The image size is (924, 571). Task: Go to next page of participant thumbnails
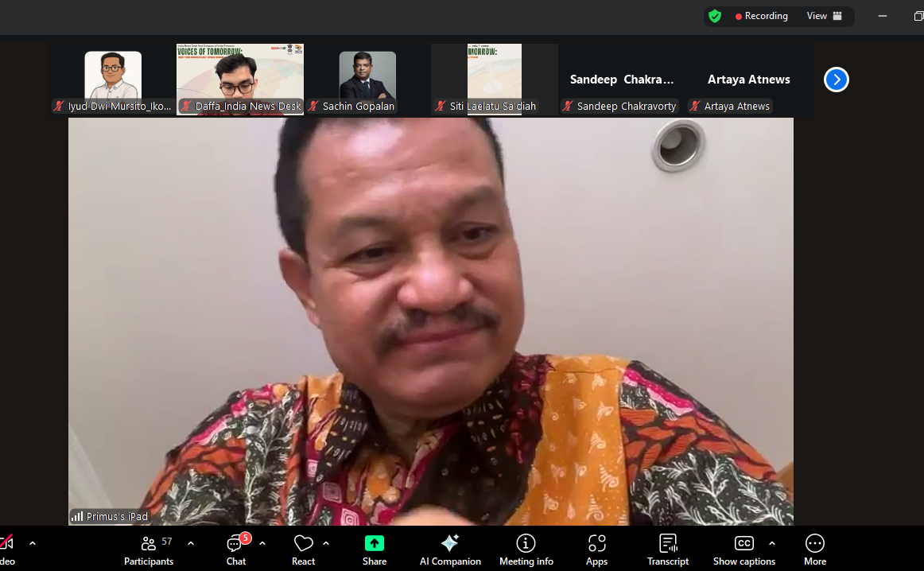[837, 80]
